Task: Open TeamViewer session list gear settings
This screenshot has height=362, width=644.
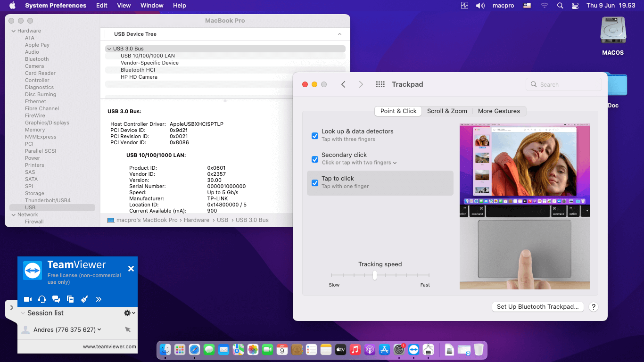Action: click(x=129, y=313)
